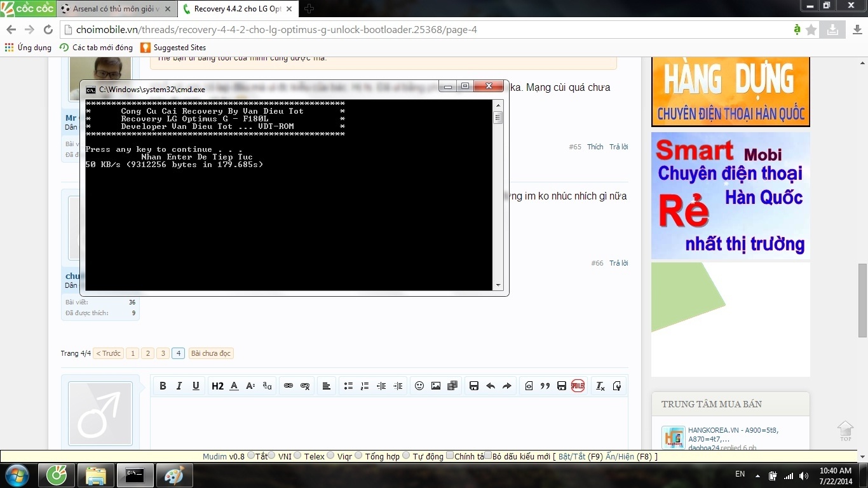Like post #65 with Thích
Viewport: 868px width, 488px height.
click(x=595, y=147)
